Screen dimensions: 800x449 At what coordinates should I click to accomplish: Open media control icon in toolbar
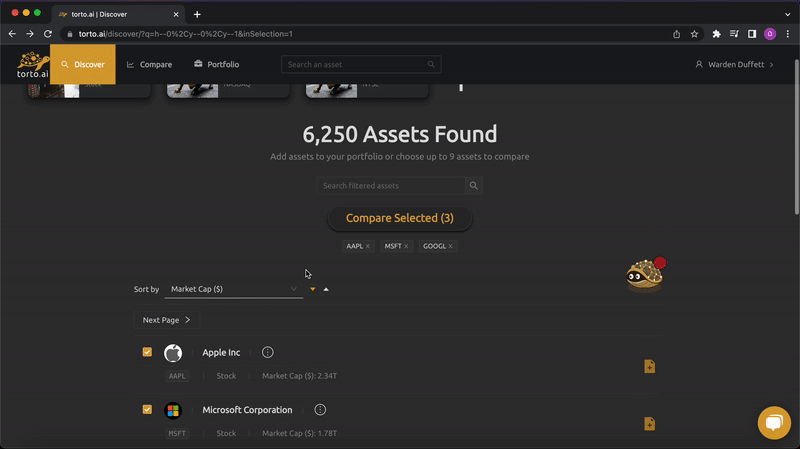pos(734,34)
